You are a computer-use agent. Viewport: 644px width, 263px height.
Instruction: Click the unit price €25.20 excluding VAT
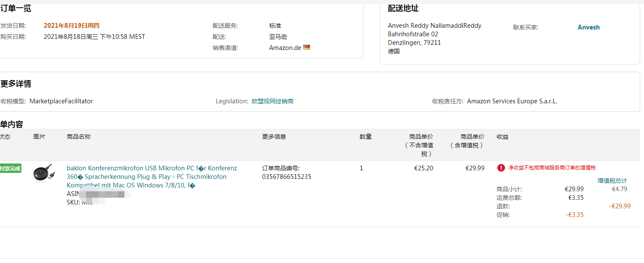coord(424,168)
